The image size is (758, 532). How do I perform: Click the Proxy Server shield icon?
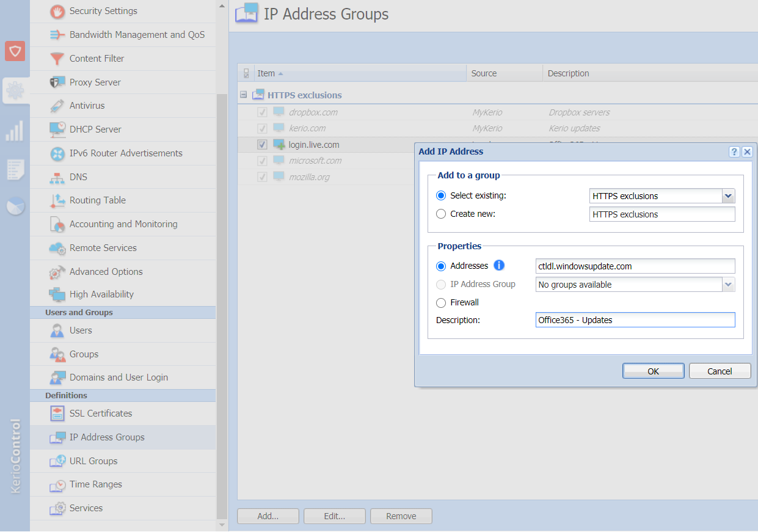pos(57,82)
